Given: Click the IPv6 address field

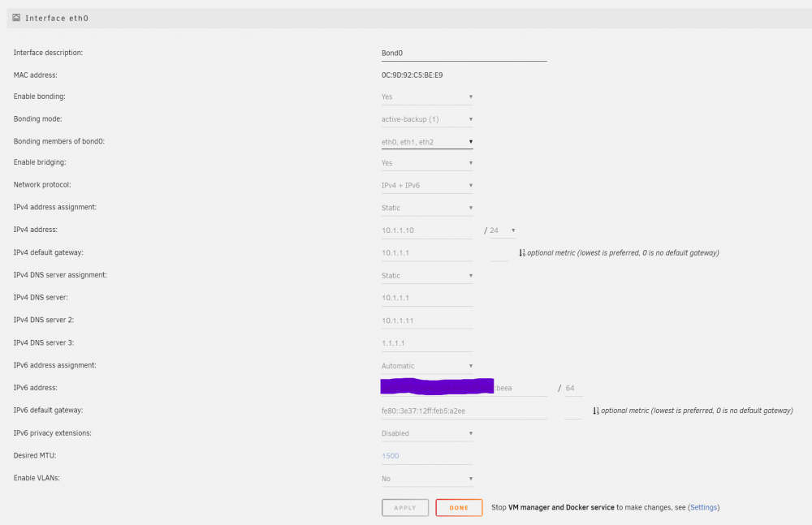Looking at the screenshot, I should tap(464, 388).
